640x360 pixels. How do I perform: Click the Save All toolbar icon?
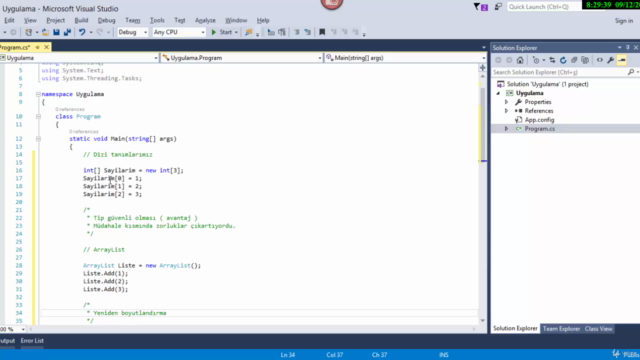tap(67, 32)
